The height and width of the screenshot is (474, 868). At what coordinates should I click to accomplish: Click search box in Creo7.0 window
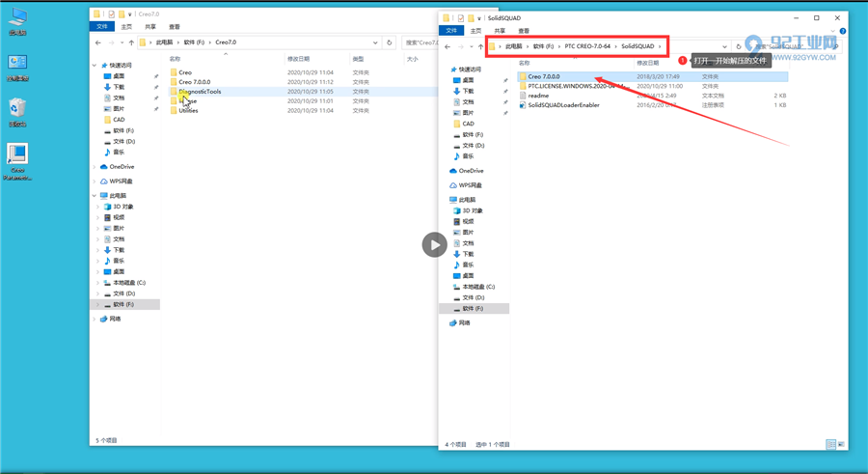pos(420,42)
